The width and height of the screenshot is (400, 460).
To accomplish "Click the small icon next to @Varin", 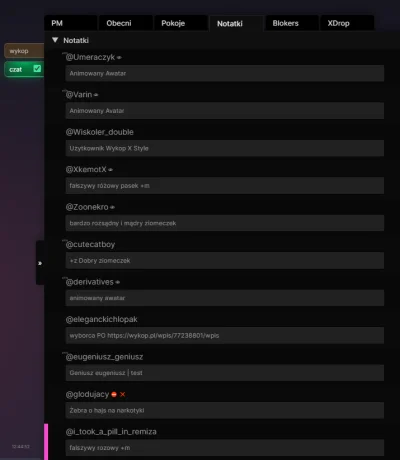I will coord(96,95).
